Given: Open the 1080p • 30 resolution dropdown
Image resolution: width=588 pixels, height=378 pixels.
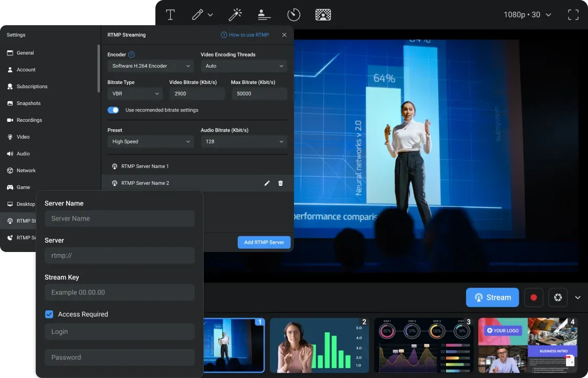Looking at the screenshot, I should click(527, 15).
